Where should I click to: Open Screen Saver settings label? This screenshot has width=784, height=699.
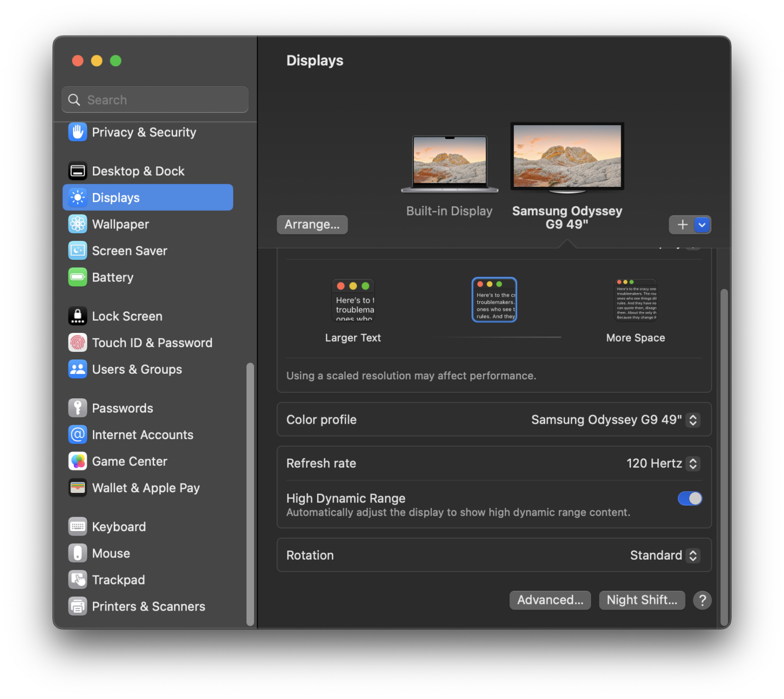[130, 251]
